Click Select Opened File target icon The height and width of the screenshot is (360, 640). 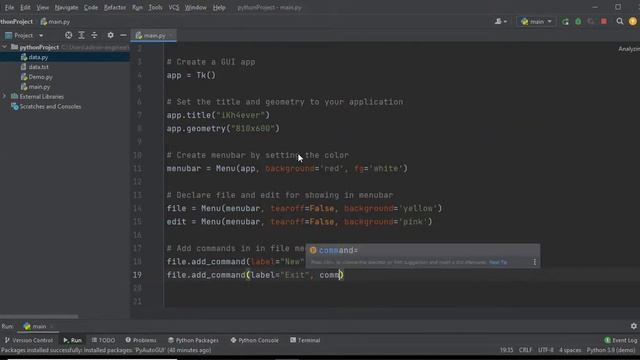coord(69,36)
